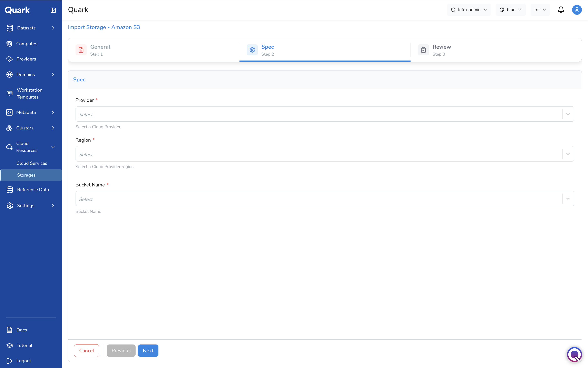Click the palette icon in blue theme selector
The image size is (588, 368).
[502, 10]
